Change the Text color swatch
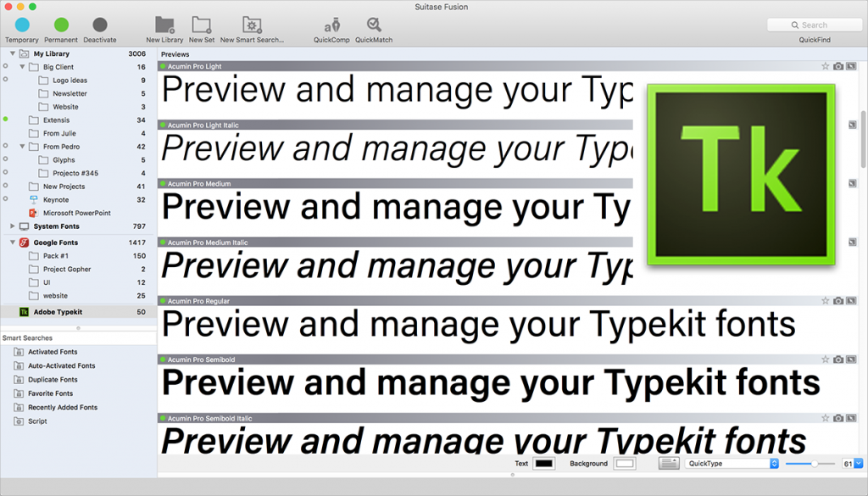Image resolution: width=868 pixels, height=496 pixels. pos(543,464)
